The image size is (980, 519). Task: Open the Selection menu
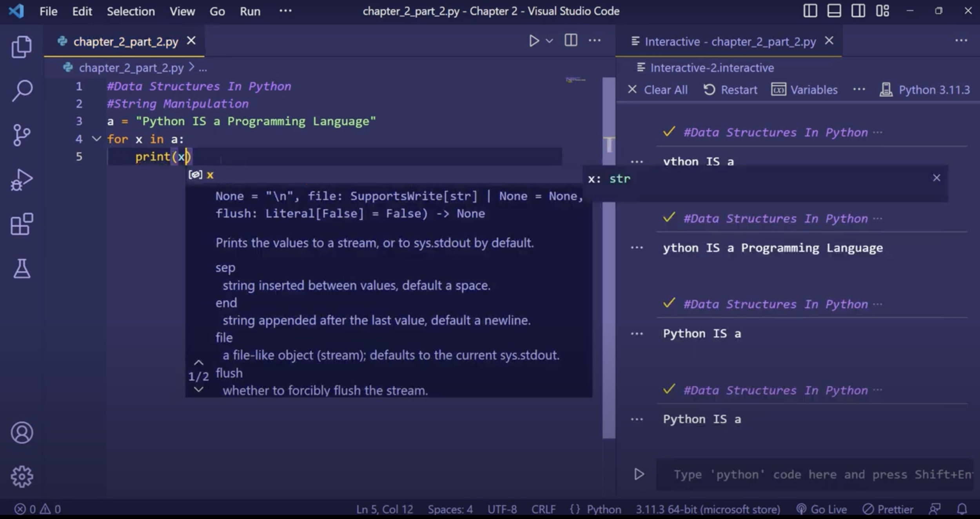pos(131,11)
